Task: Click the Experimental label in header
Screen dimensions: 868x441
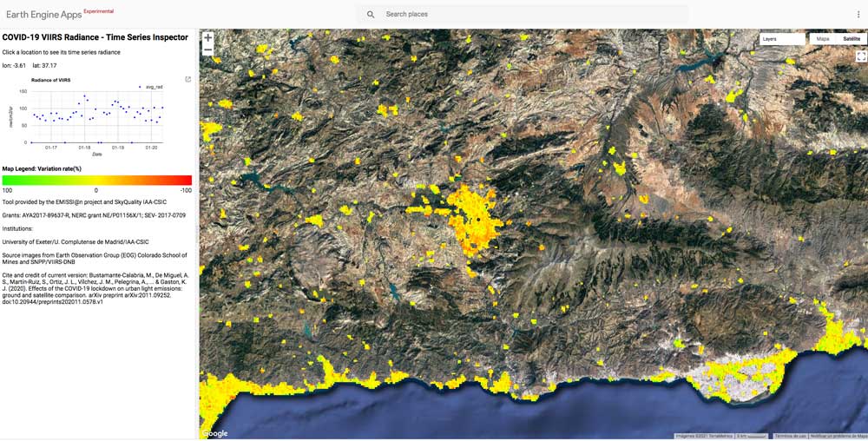Action: point(98,11)
